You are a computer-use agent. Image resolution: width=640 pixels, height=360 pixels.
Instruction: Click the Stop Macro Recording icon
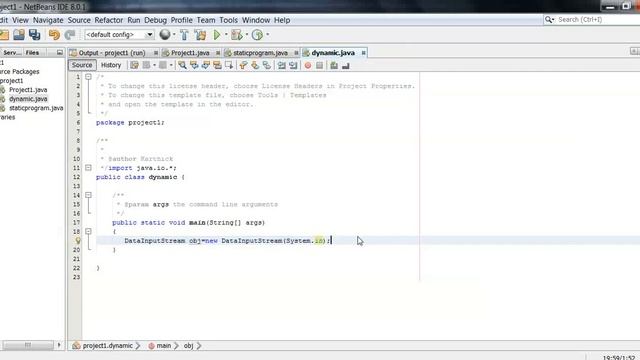(319, 65)
